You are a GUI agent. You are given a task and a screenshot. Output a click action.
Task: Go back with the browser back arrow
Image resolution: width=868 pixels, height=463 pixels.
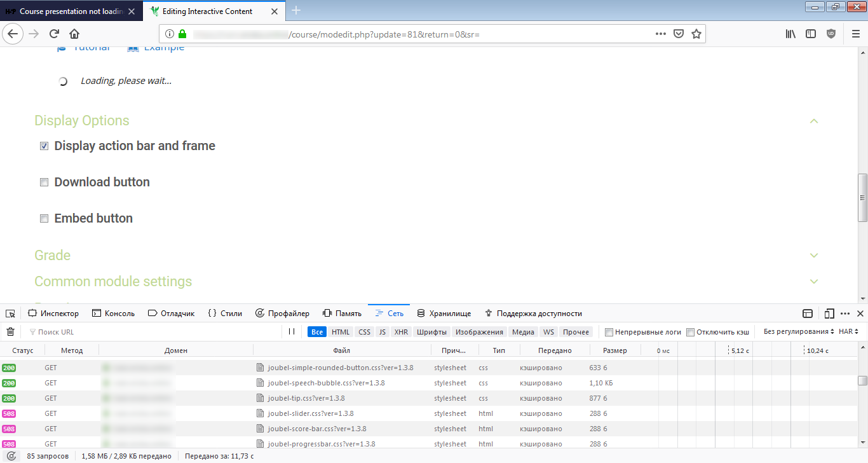(x=13, y=34)
